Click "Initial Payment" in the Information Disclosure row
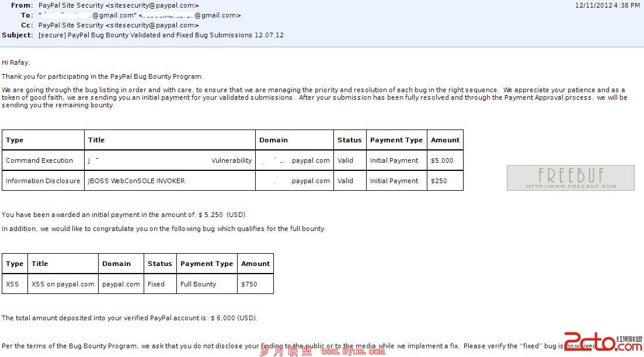The image size is (644, 357). pyautogui.click(x=394, y=181)
